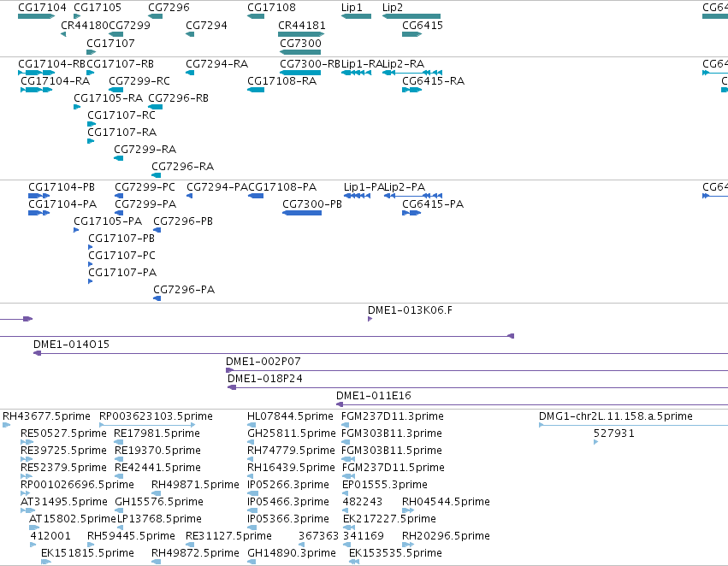
Task: Click protein CG7299-PC
Action: [x=119, y=196]
